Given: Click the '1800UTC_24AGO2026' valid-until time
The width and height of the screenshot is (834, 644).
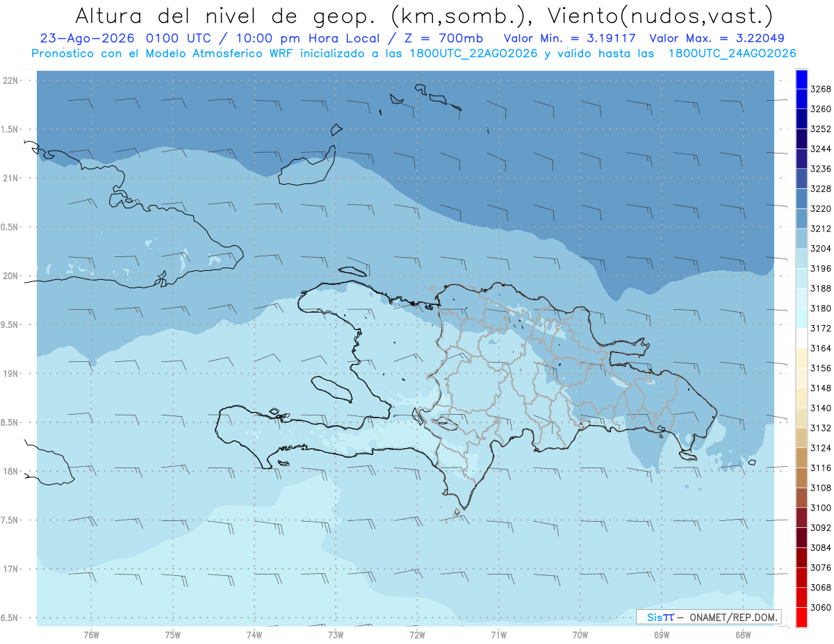Looking at the screenshot, I should coord(732,53).
